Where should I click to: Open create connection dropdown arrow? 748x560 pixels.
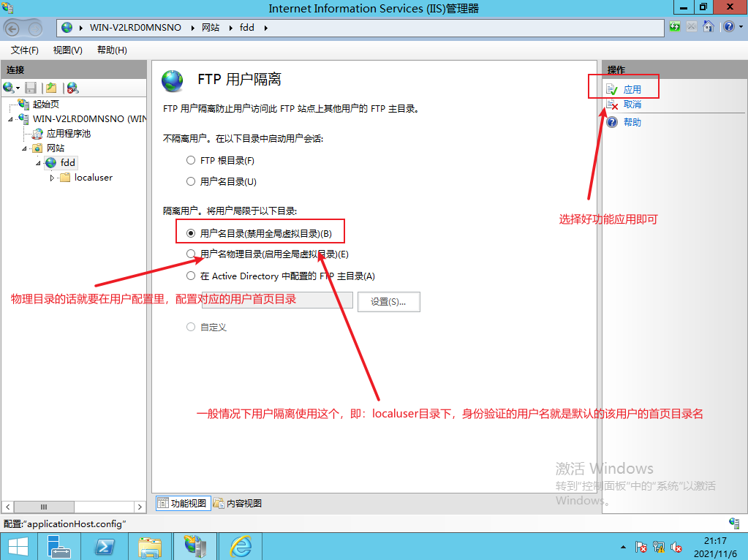[18, 88]
